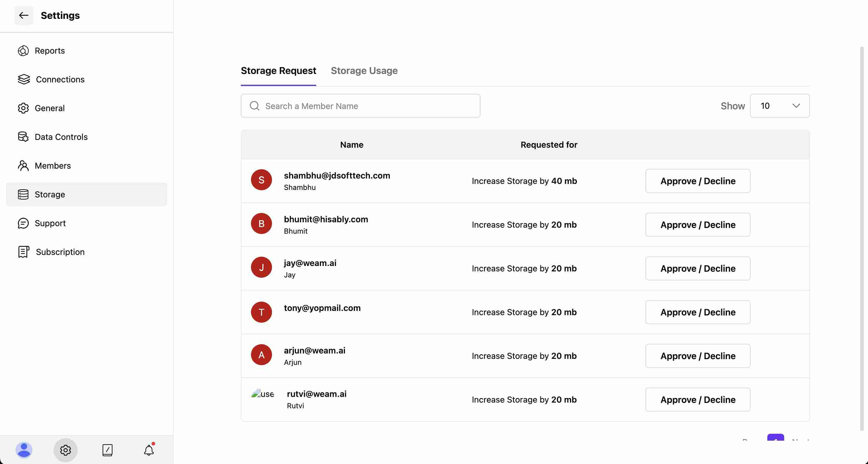This screenshot has height=464, width=868.
Task: Select the Storage Request tab
Action: [x=278, y=71]
